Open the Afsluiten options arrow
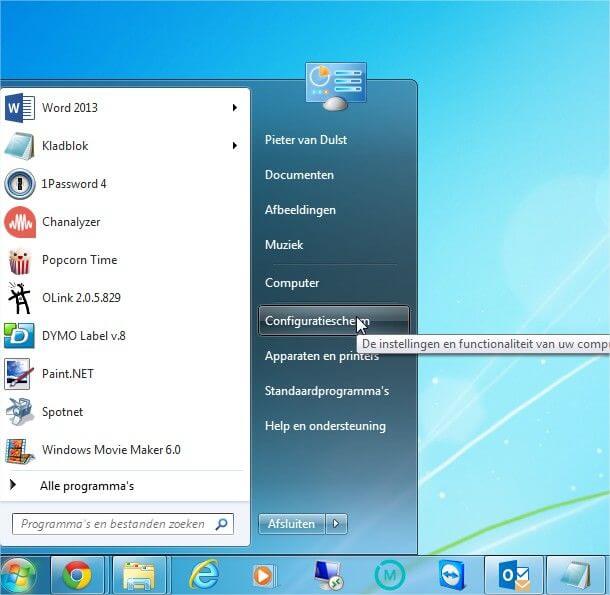 click(x=337, y=524)
